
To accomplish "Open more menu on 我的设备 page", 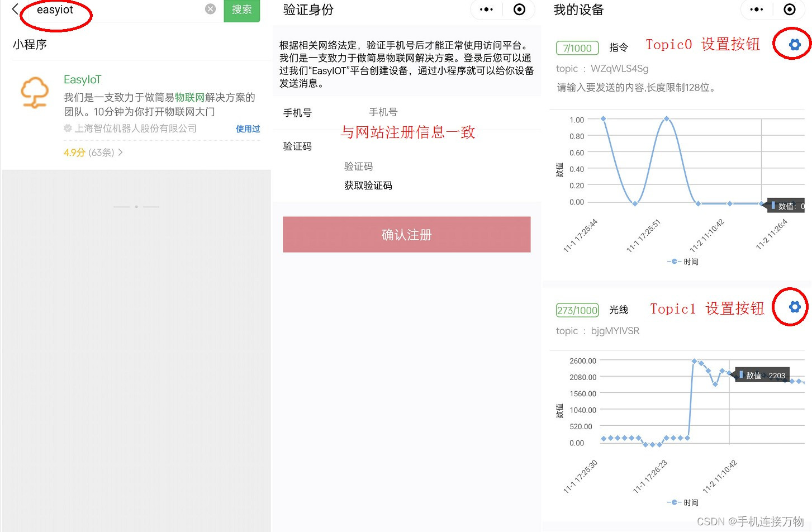I will pos(757,9).
